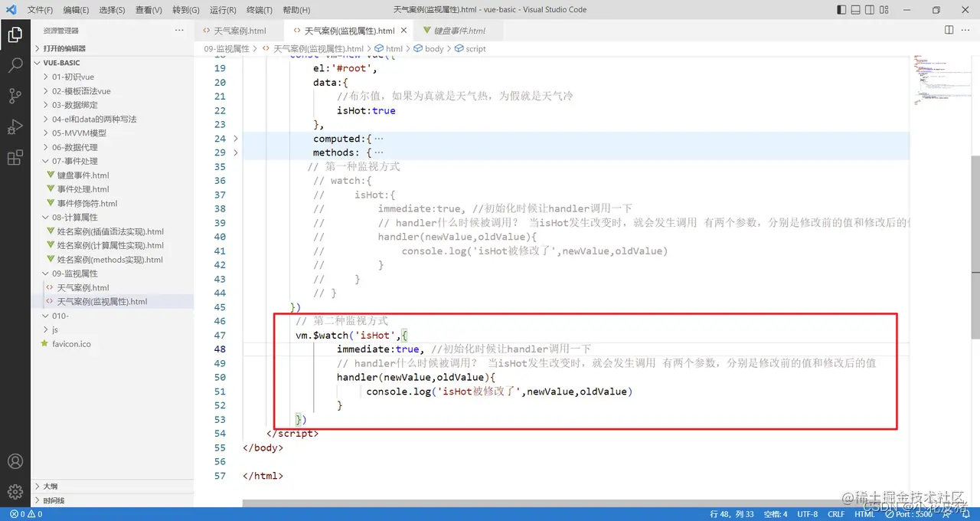Screen dimensions: 980x521
Task: Open 选择(S) menu
Action: (x=113, y=10)
